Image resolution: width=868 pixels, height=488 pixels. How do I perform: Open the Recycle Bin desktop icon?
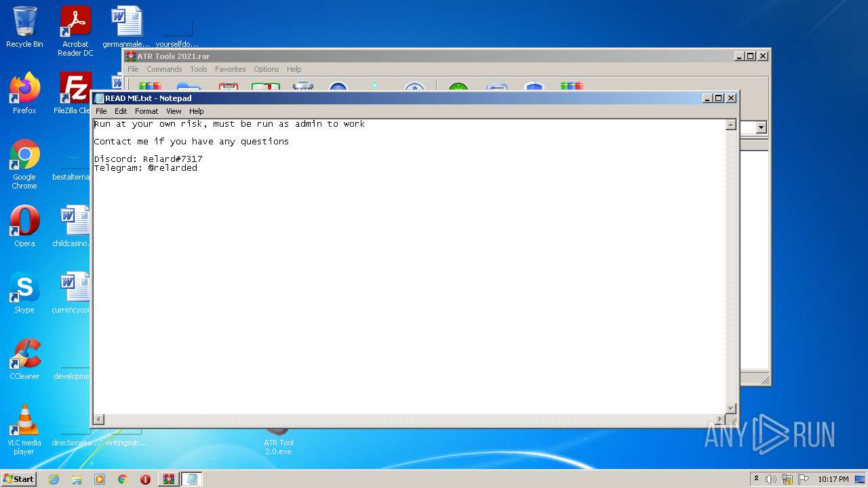click(x=24, y=27)
